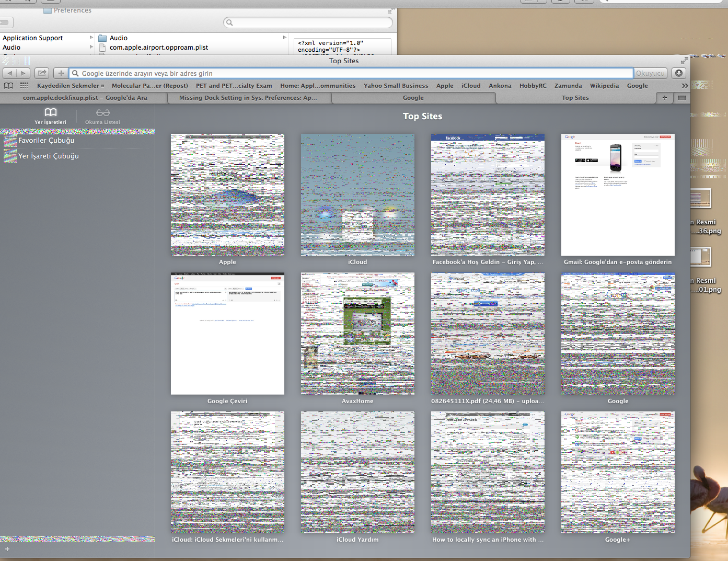Select Application Support in the Finder window

point(32,38)
